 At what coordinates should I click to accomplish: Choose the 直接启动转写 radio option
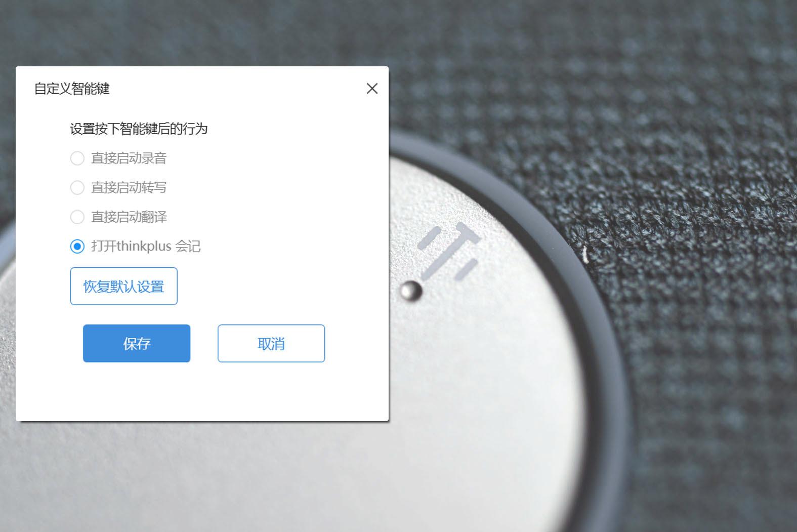click(x=77, y=188)
